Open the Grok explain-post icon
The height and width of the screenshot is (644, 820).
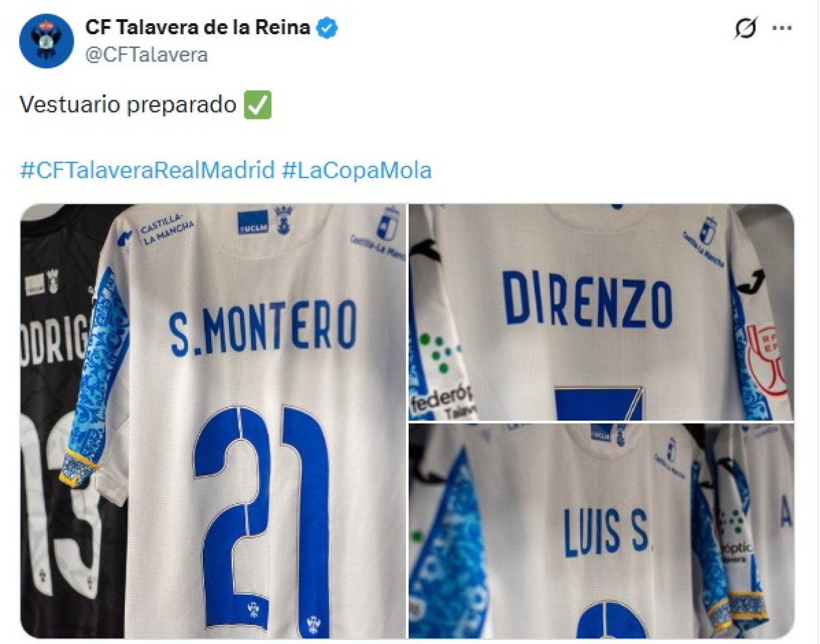click(x=746, y=28)
